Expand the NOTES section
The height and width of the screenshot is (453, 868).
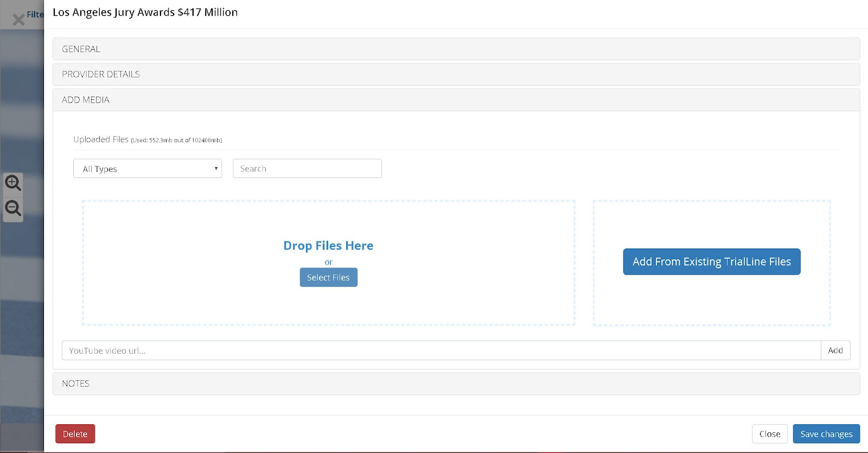[x=75, y=384]
